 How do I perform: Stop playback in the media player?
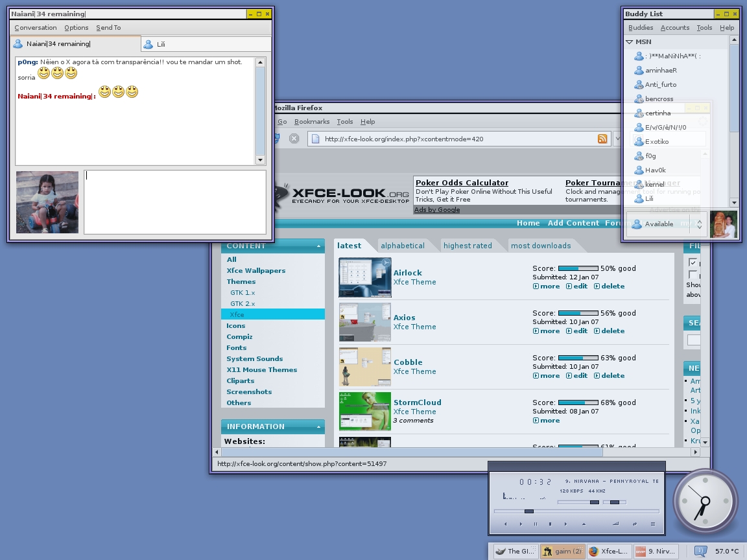tap(551, 524)
